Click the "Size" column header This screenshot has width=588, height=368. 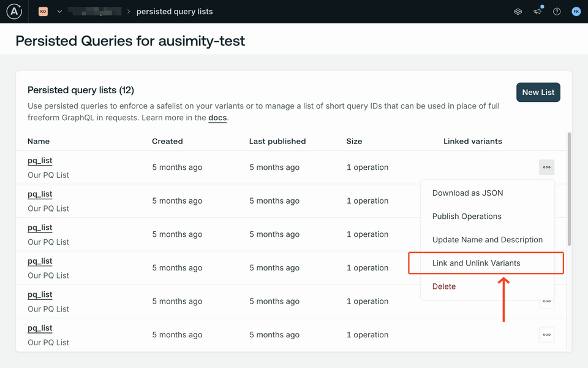pos(355,141)
